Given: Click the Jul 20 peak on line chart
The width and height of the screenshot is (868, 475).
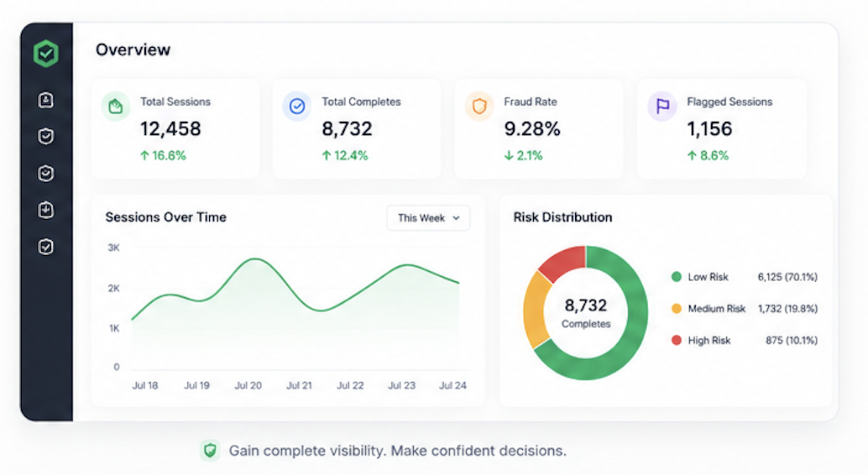Looking at the screenshot, I should pos(254,259).
